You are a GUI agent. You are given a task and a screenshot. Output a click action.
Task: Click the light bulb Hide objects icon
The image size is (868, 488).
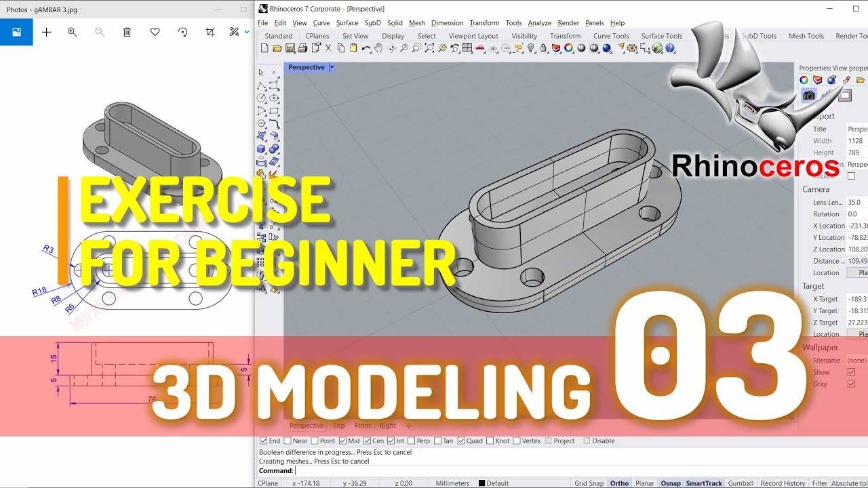(x=530, y=48)
